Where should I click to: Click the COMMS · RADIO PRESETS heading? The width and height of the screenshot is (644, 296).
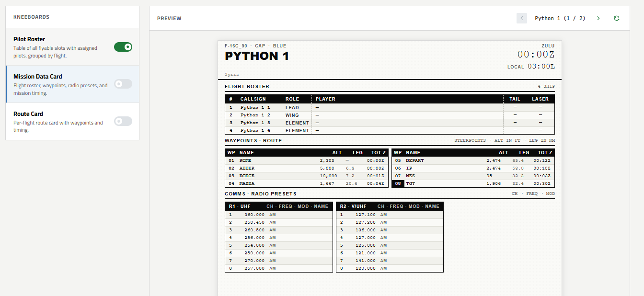point(260,194)
